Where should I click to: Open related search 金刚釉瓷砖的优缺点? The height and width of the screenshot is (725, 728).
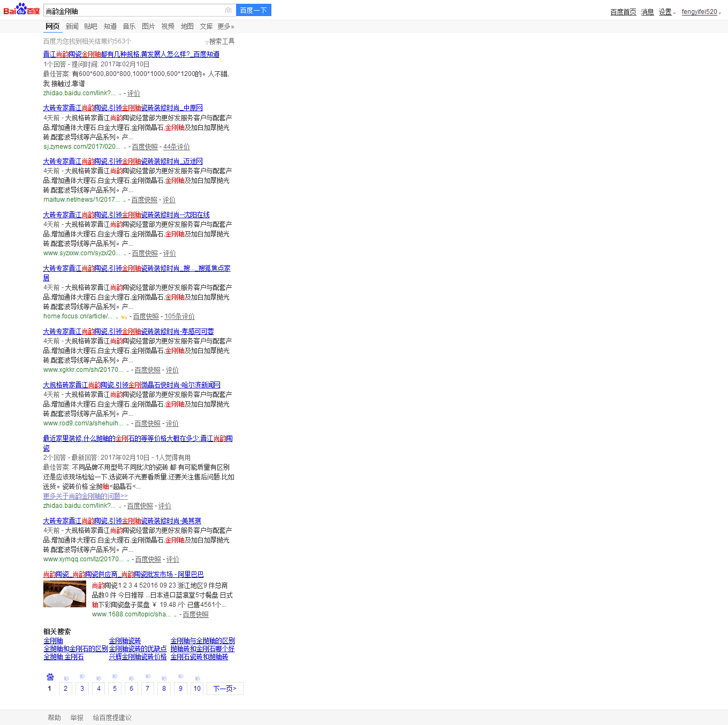[138, 648]
